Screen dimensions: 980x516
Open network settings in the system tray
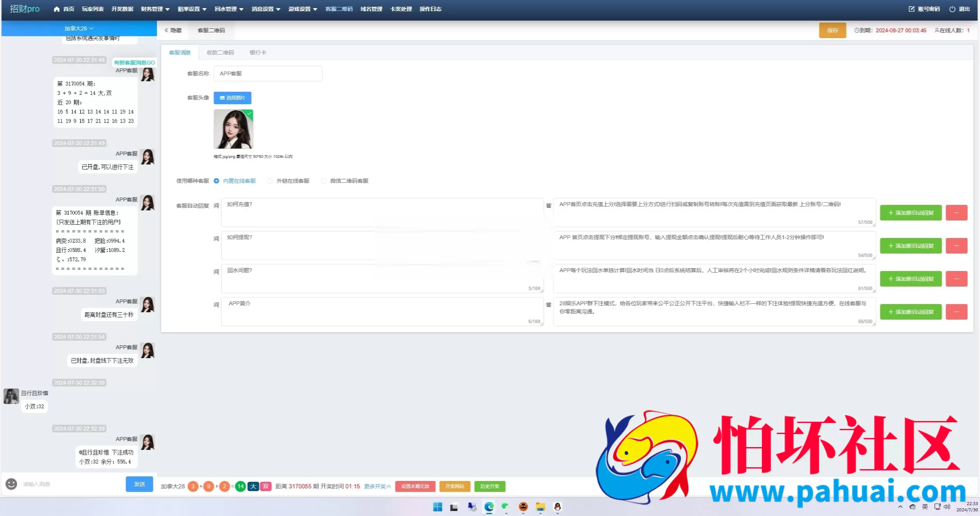pos(938,507)
